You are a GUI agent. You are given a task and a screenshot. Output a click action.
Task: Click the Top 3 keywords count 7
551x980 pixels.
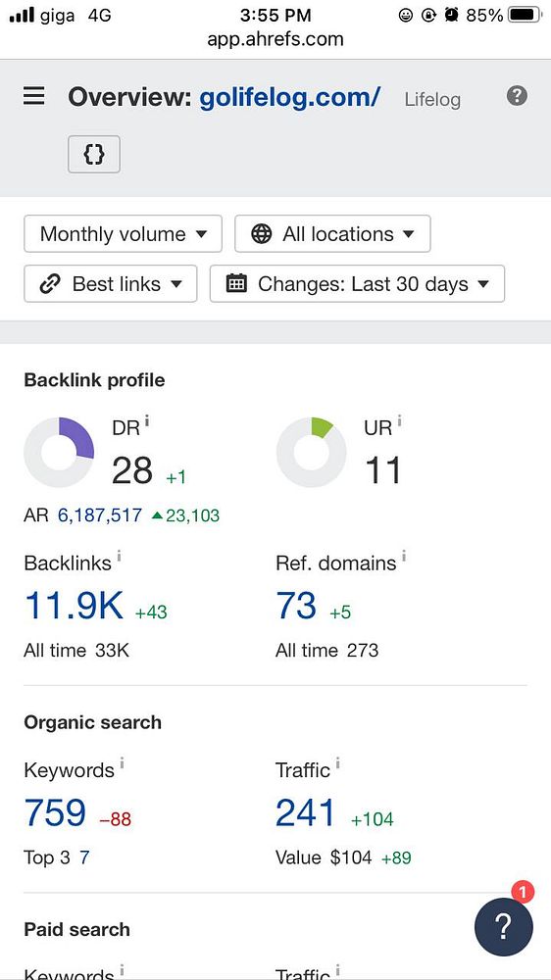[84, 857]
